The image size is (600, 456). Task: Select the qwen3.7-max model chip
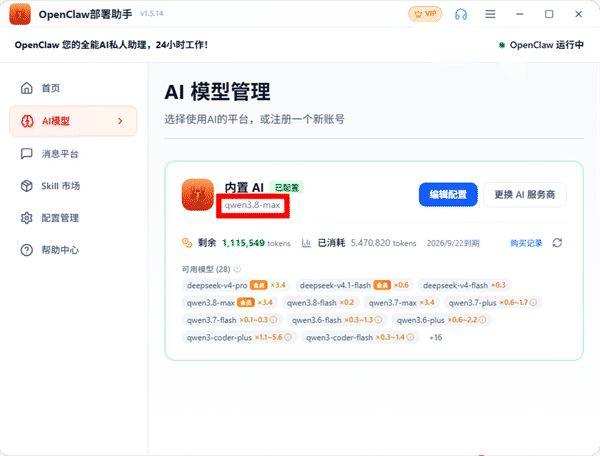pos(401,303)
